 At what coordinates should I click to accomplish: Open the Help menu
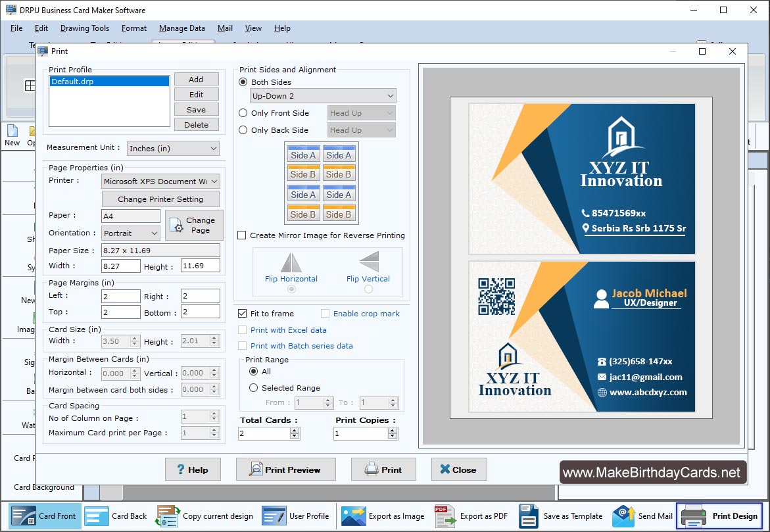(282, 28)
